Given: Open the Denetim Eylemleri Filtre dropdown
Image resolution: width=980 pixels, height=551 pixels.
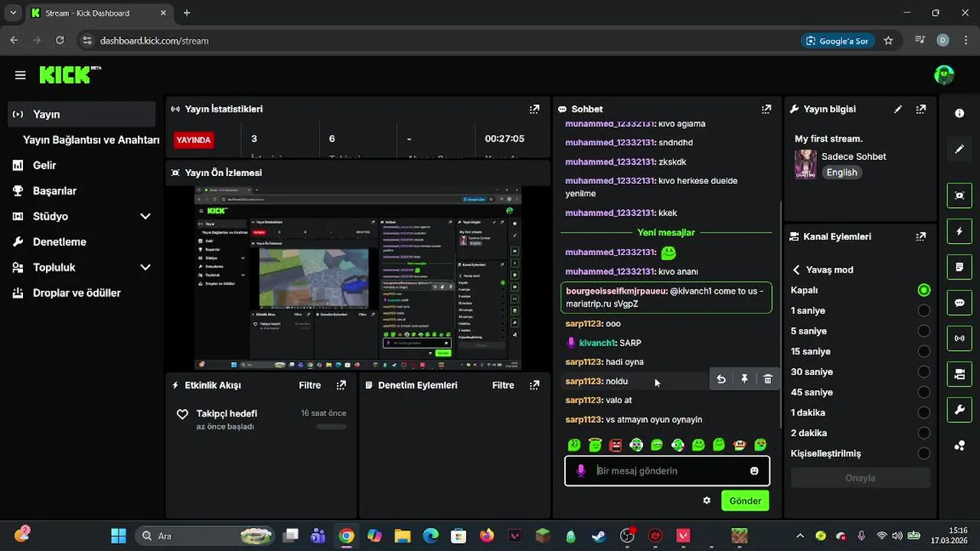Looking at the screenshot, I should click(x=503, y=385).
